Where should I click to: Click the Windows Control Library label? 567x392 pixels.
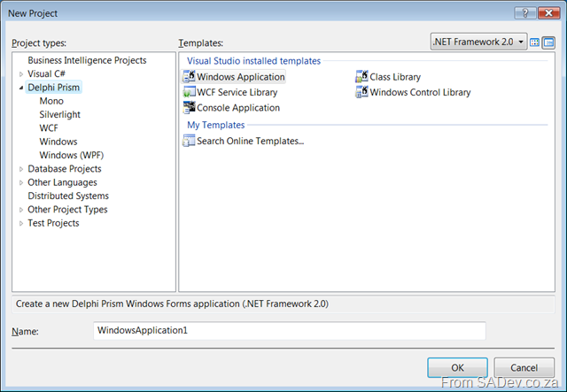(x=420, y=92)
